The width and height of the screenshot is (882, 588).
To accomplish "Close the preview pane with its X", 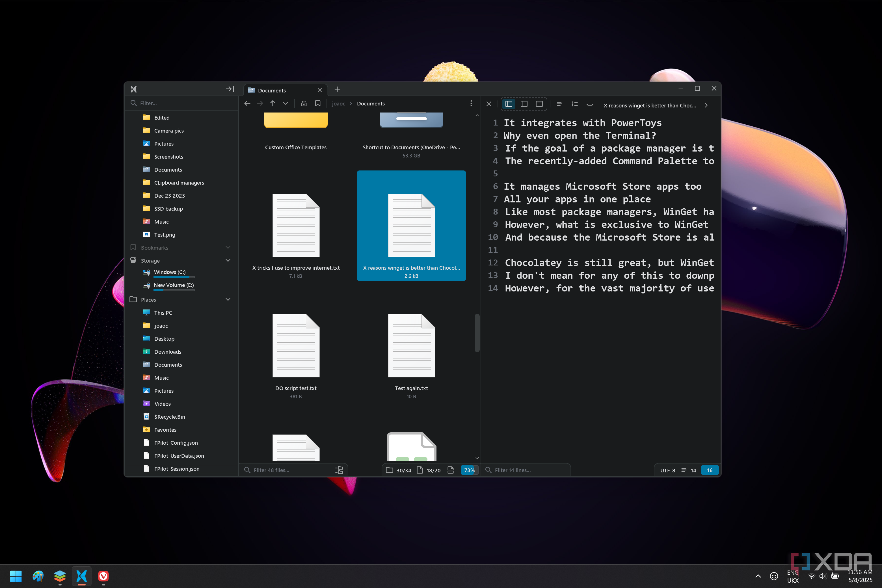I will tap(488, 104).
